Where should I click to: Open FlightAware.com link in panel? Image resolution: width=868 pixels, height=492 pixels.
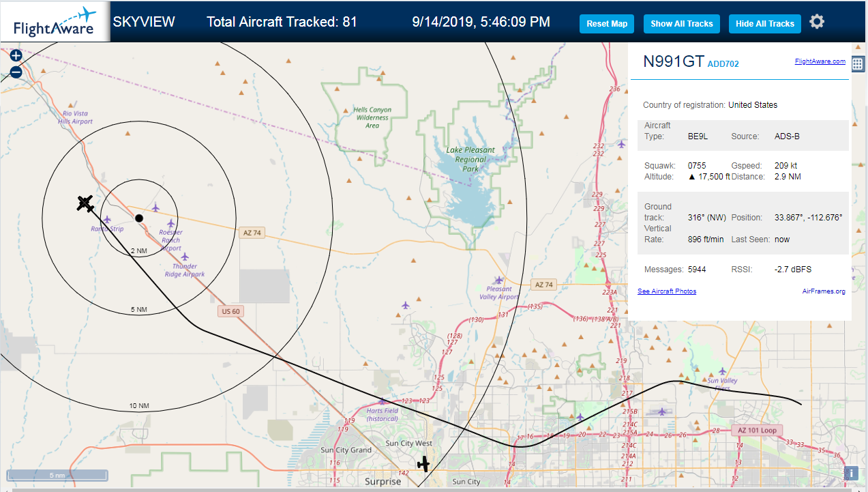(820, 61)
